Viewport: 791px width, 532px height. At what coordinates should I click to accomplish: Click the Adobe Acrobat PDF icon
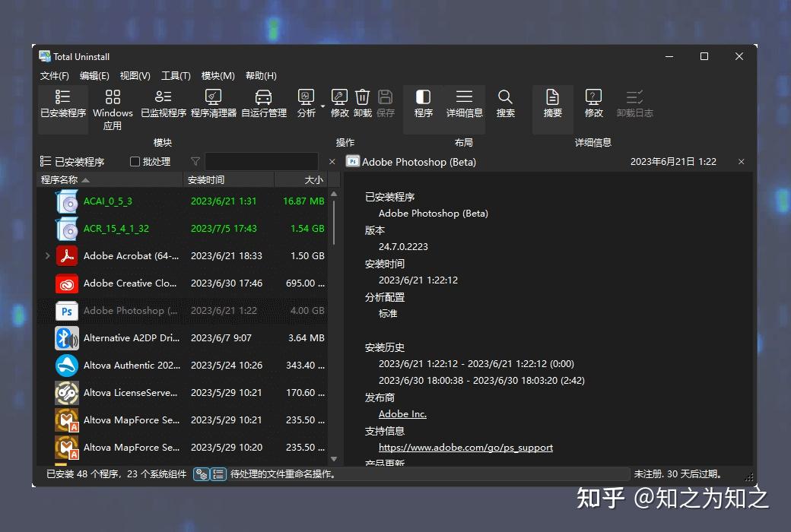pyautogui.click(x=67, y=255)
